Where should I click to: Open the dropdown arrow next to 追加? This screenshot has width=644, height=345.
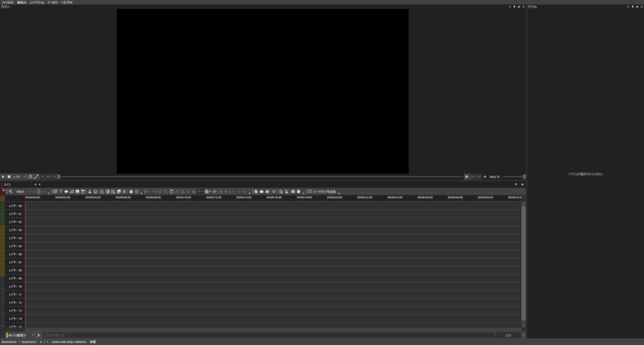coord(523,336)
